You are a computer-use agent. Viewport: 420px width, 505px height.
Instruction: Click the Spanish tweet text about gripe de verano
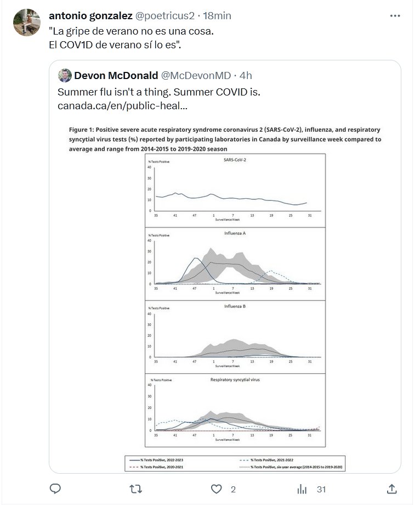click(x=130, y=31)
